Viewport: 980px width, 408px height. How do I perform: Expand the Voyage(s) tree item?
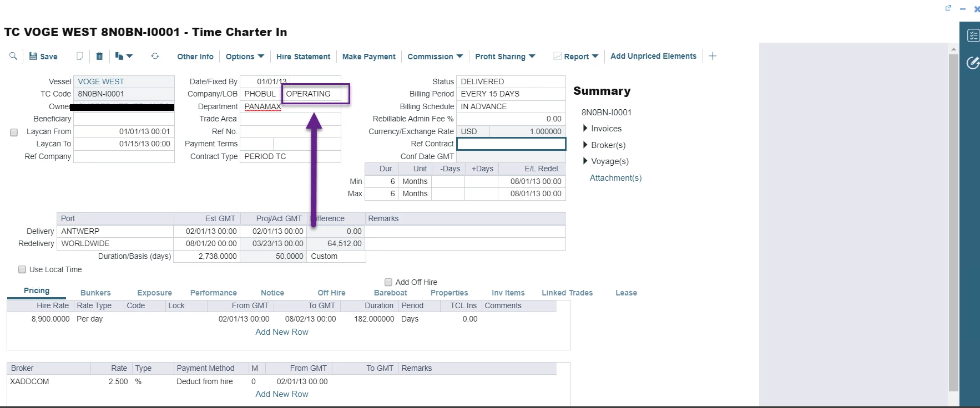[585, 161]
